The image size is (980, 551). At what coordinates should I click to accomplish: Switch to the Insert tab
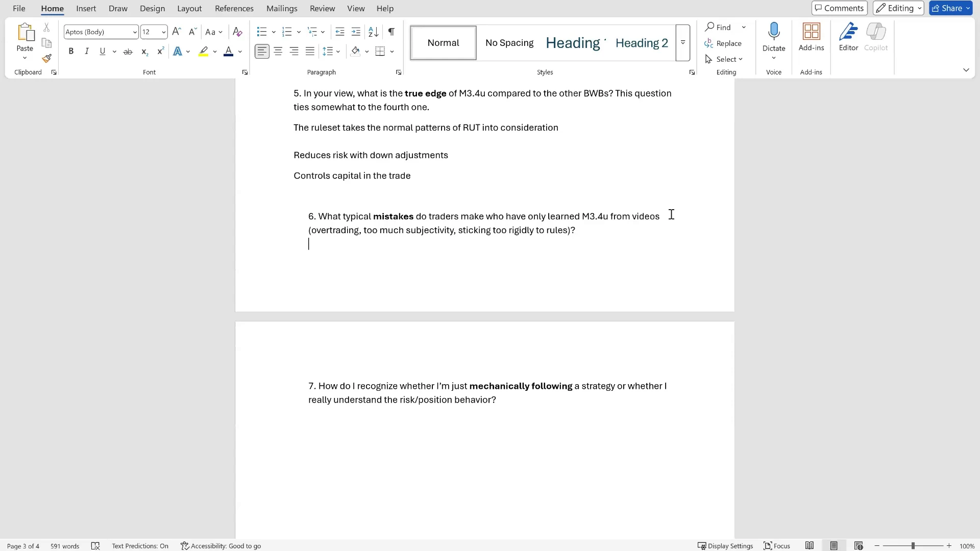coord(86,8)
